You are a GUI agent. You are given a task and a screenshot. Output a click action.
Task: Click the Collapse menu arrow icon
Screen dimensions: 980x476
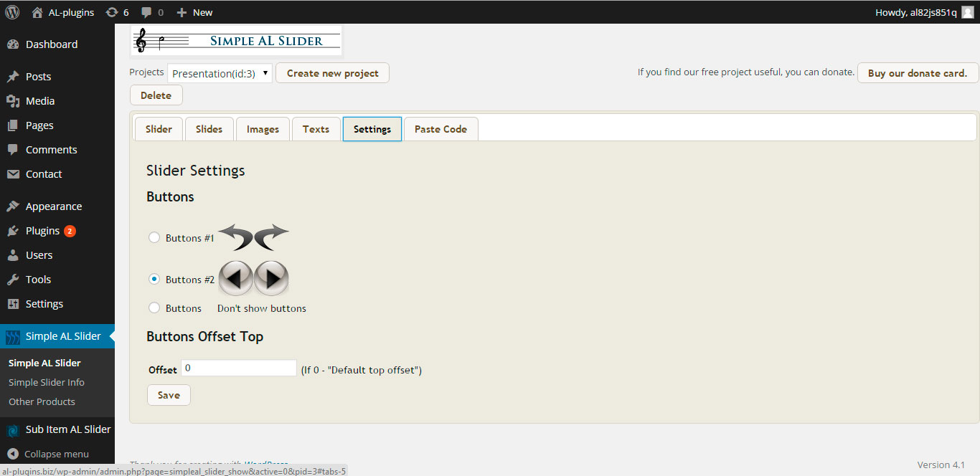[x=13, y=454]
